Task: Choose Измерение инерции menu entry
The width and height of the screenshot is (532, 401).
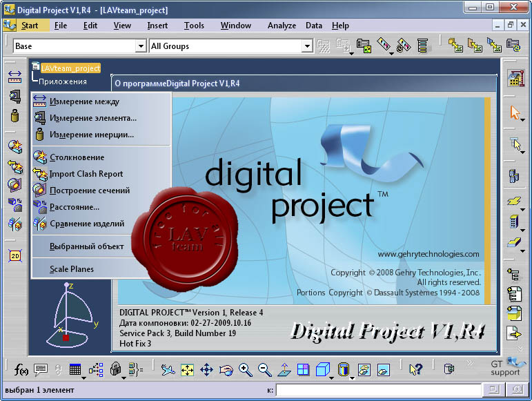Action: click(101, 135)
